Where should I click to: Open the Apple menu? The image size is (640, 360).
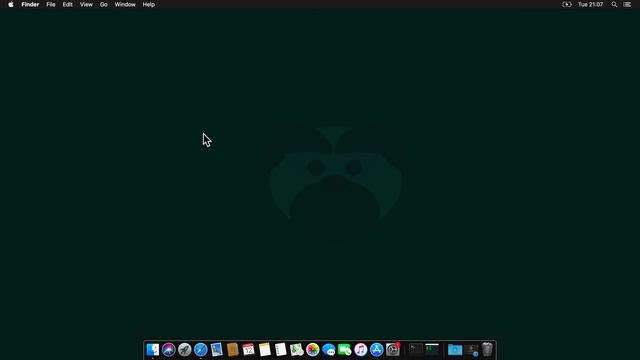click(x=11, y=4)
